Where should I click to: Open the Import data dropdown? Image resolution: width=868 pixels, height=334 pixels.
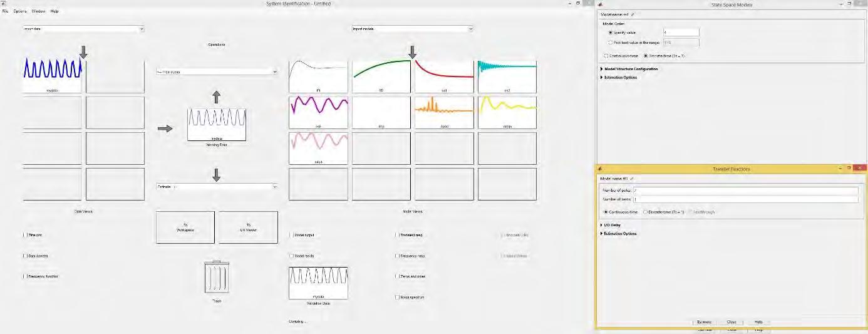coord(83,29)
